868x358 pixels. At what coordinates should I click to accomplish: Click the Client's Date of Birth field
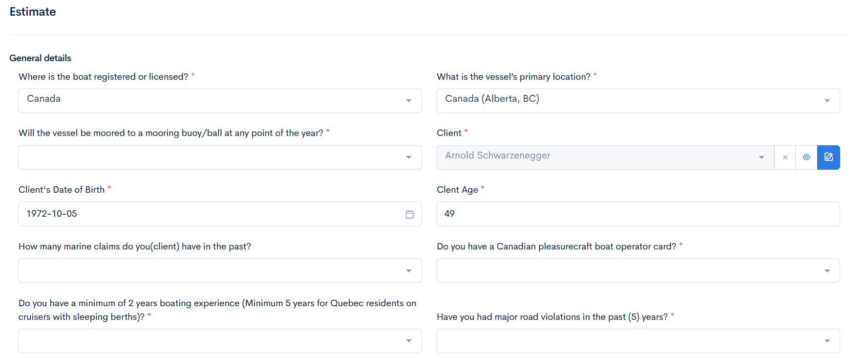(210, 214)
